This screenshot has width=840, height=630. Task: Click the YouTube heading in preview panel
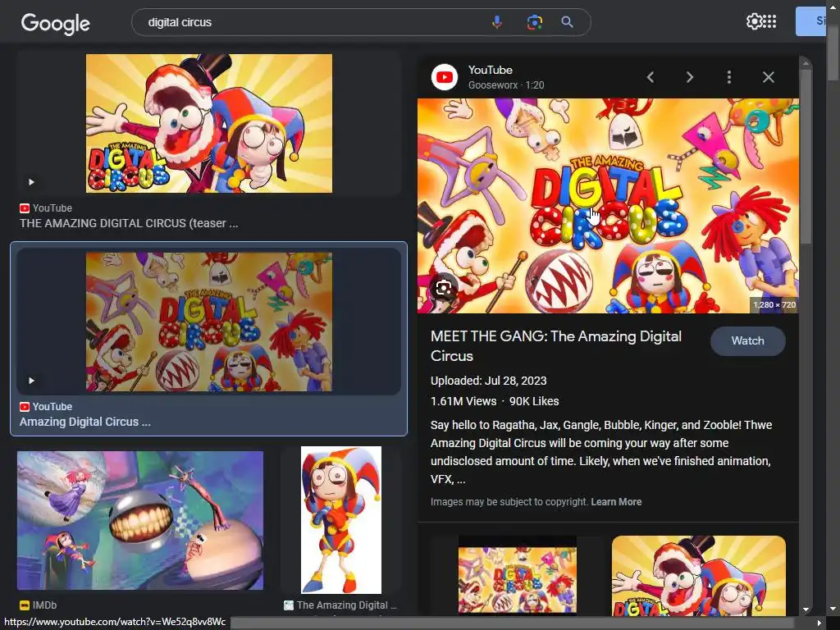pyautogui.click(x=491, y=71)
